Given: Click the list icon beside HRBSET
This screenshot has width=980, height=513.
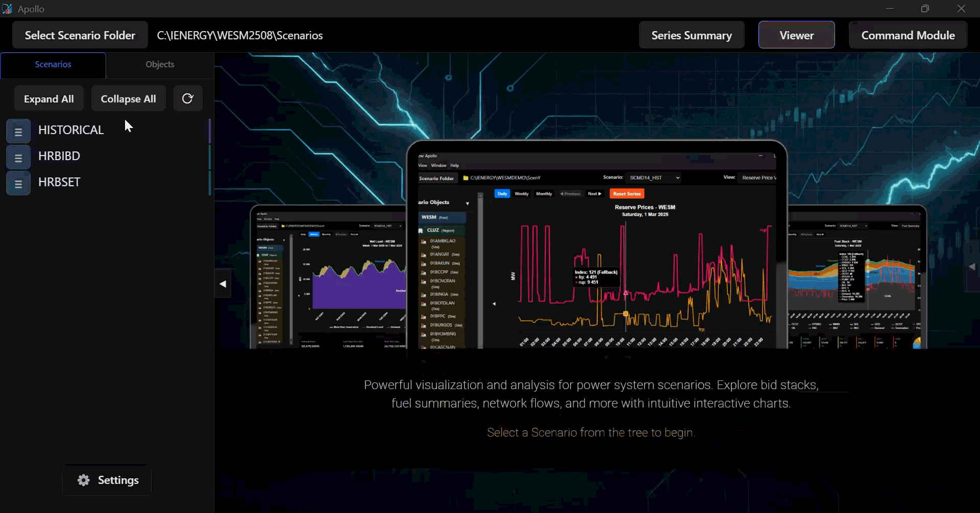Looking at the screenshot, I should [x=18, y=183].
